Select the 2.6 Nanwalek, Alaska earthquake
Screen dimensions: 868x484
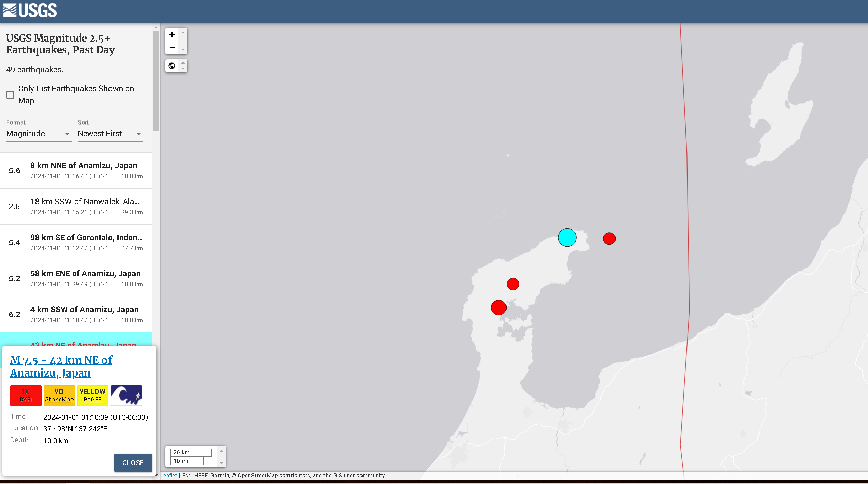(x=76, y=206)
